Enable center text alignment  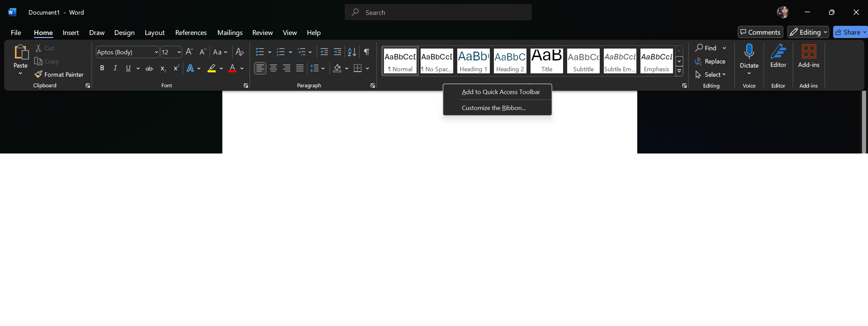273,68
